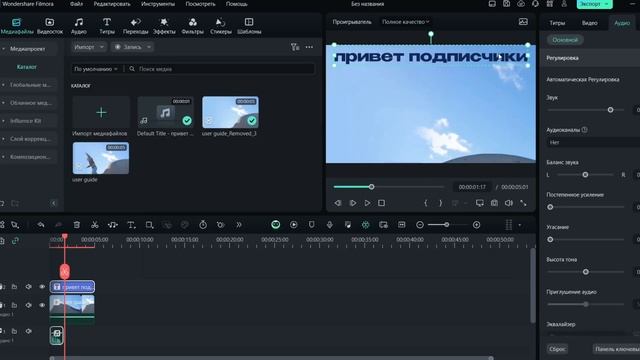Open the Эффекты effects tab
Viewport: 640px width, 360px height.
[164, 26]
